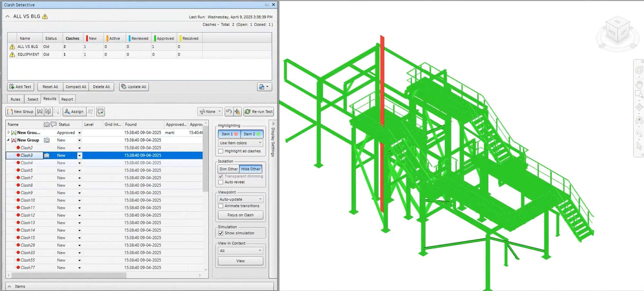Image resolution: width=644 pixels, height=291 pixels.
Task: Click the viewpoint camera column header icon
Action: tap(46, 125)
